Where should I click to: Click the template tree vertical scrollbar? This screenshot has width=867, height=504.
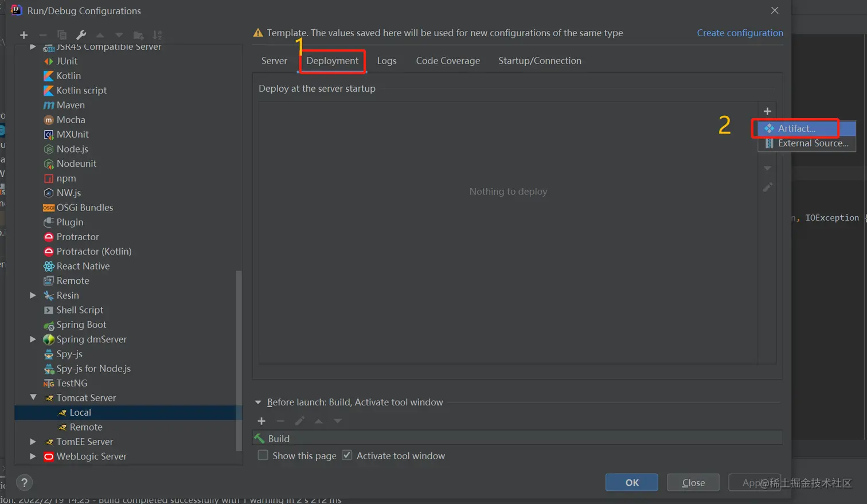tap(239, 361)
